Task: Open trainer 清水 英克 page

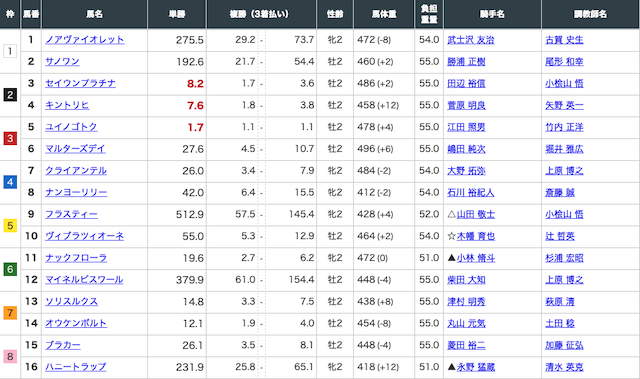Action: pos(564,367)
